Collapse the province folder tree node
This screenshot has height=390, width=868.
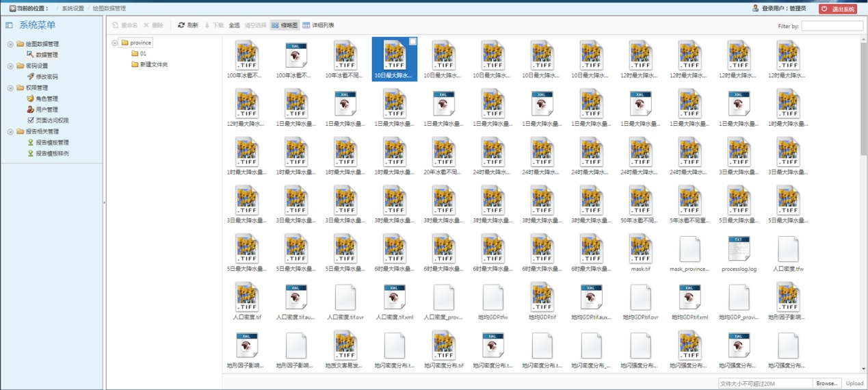click(115, 43)
